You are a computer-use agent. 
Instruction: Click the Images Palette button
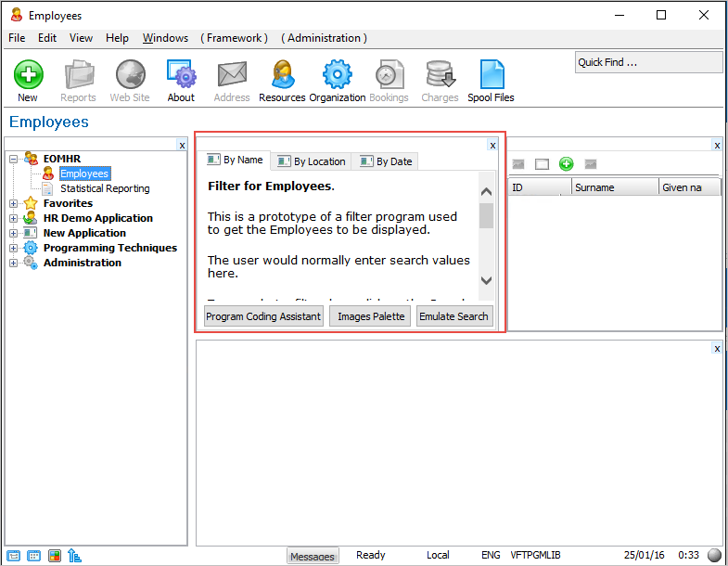[x=371, y=316]
